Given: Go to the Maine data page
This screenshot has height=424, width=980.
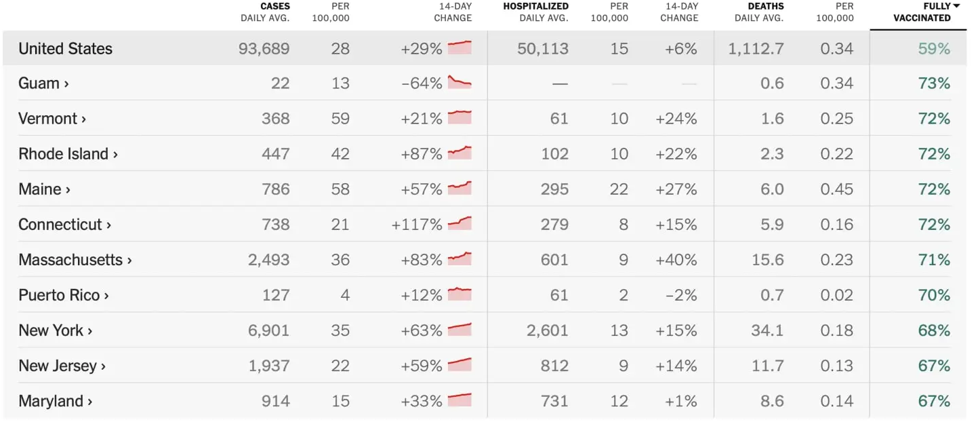Looking at the screenshot, I should [44, 189].
